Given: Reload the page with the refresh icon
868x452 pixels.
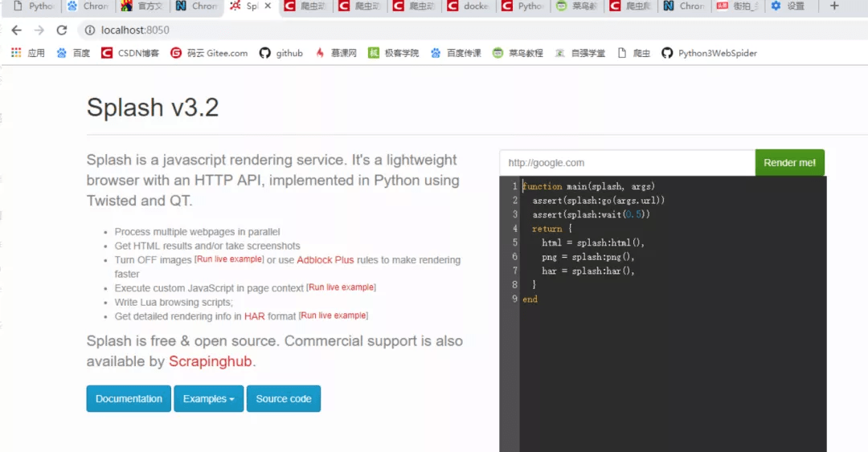Looking at the screenshot, I should [61, 30].
